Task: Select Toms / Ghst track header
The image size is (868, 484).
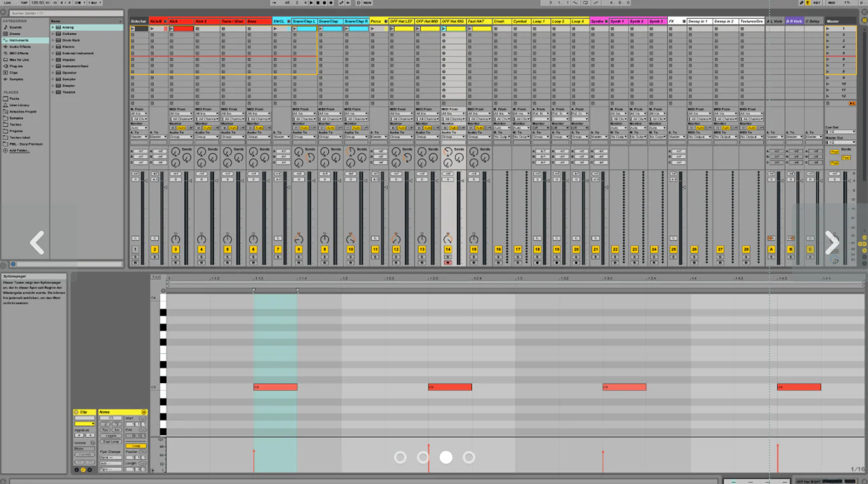Action: [x=233, y=21]
